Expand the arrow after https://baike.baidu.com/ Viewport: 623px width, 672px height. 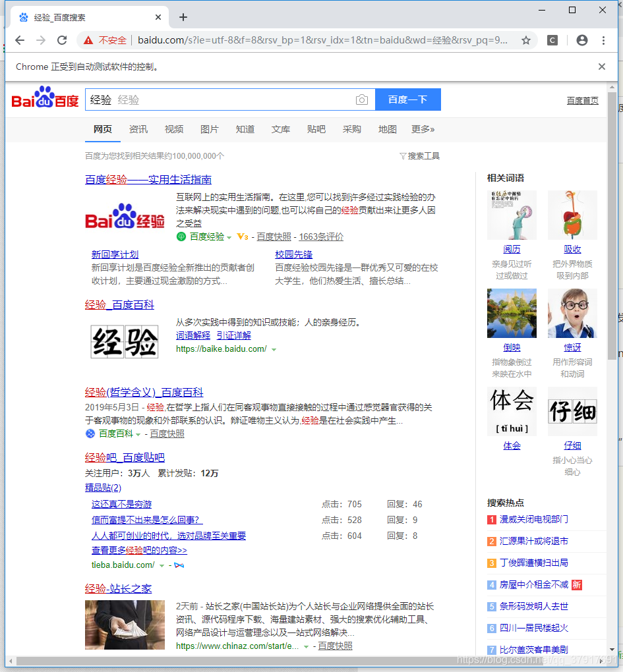pos(274,350)
